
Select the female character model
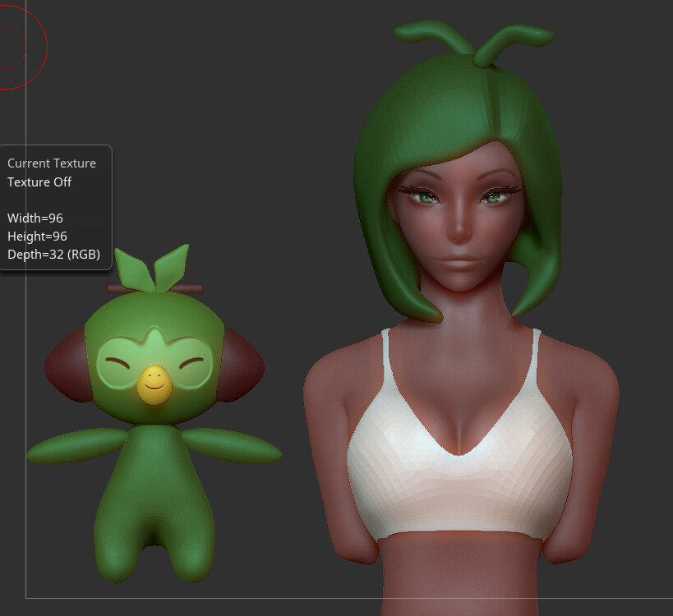pos(460,246)
